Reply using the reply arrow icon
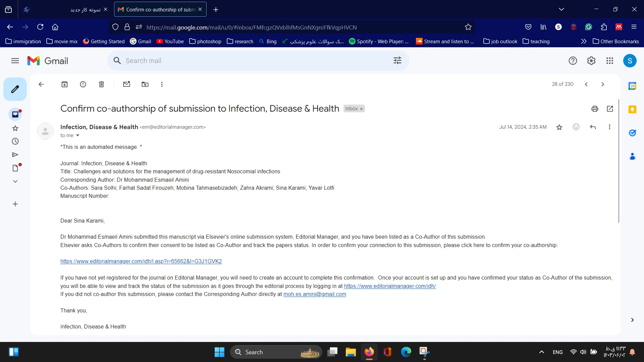 pyautogui.click(x=593, y=127)
